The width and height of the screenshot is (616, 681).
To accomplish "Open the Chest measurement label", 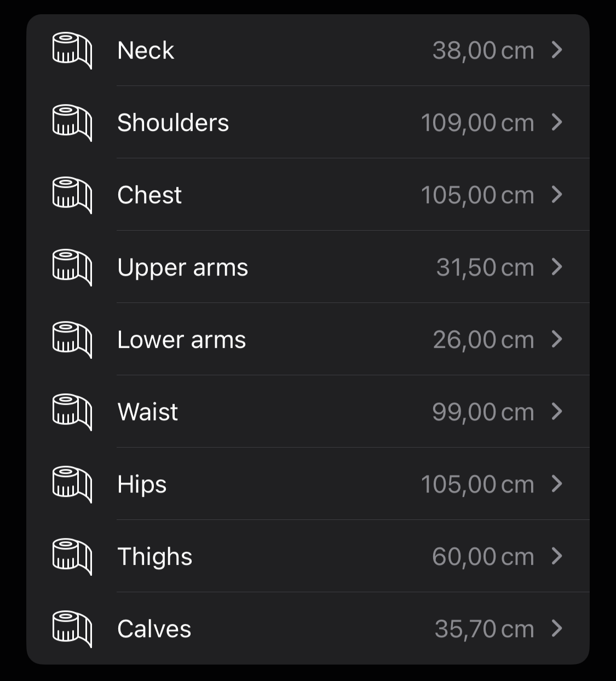I will coord(149,195).
